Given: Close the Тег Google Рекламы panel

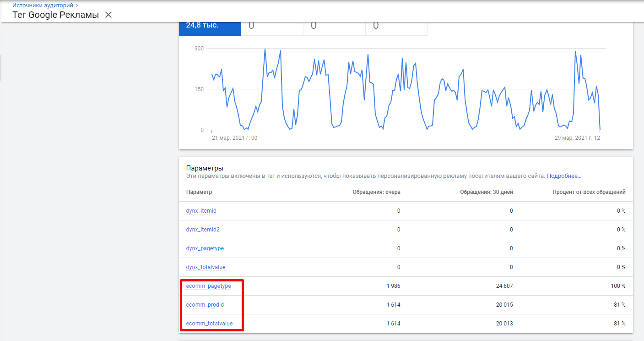Looking at the screenshot, I should 108,15.
